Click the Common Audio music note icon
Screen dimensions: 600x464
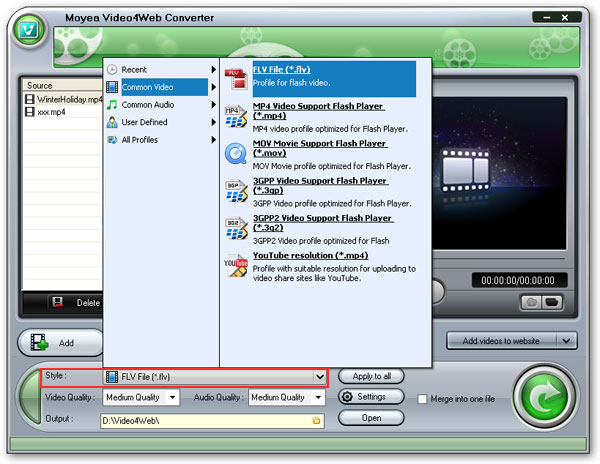[112, 104]
